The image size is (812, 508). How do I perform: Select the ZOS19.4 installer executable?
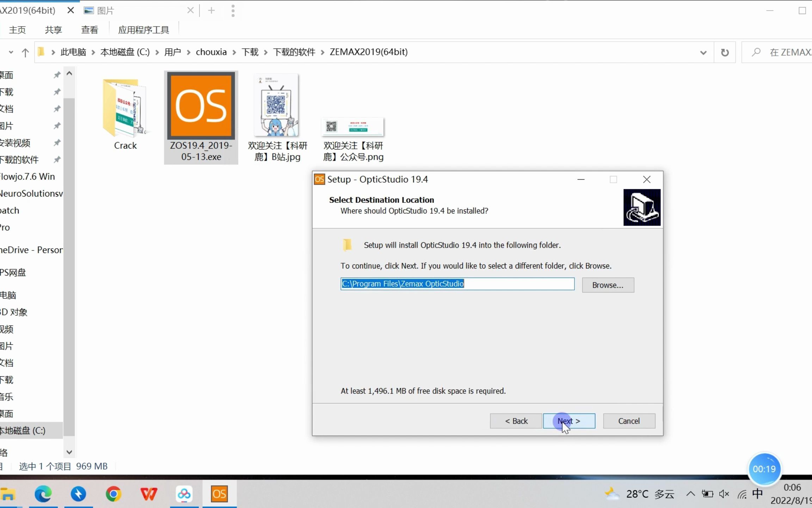(x=201, y=106)
